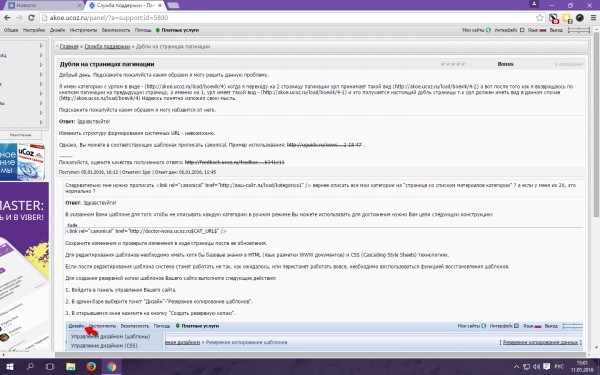Image resolution: width=600 pixels, height=375 pixels.
Task: Open the Action Center notification icon
Action: pyautogui.click(x=546, y=367)
